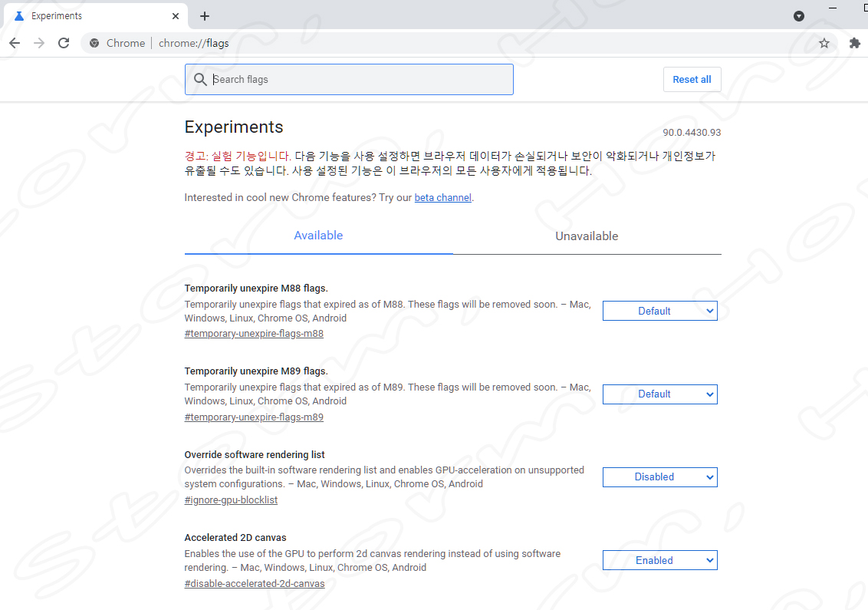
Task: Minimize the Chrome window
Action: 833,8
